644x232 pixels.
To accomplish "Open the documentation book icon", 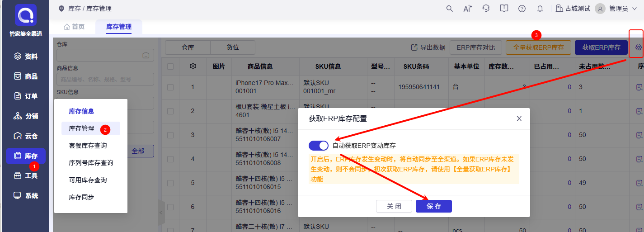I will tap(504, 9).
